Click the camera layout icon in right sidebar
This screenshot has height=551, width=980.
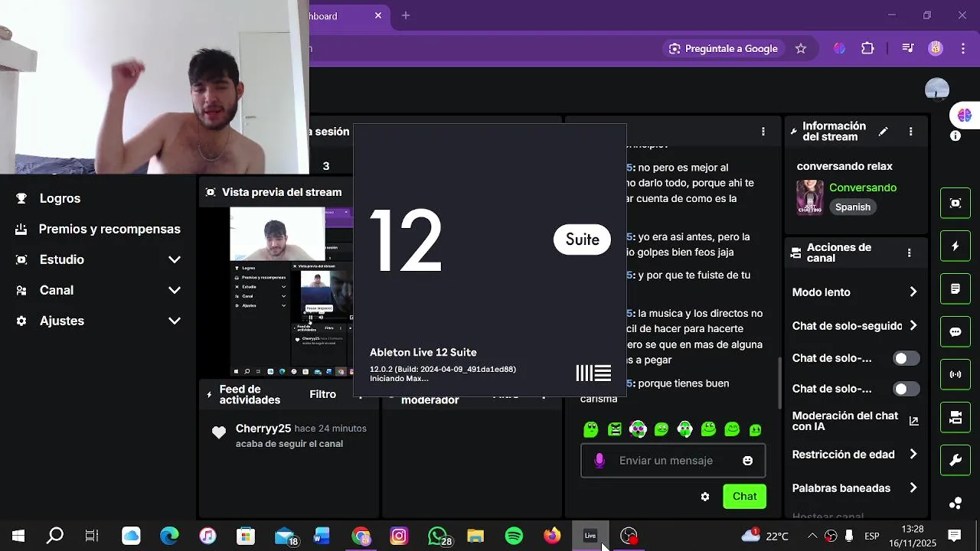click(x=955, y=417)
